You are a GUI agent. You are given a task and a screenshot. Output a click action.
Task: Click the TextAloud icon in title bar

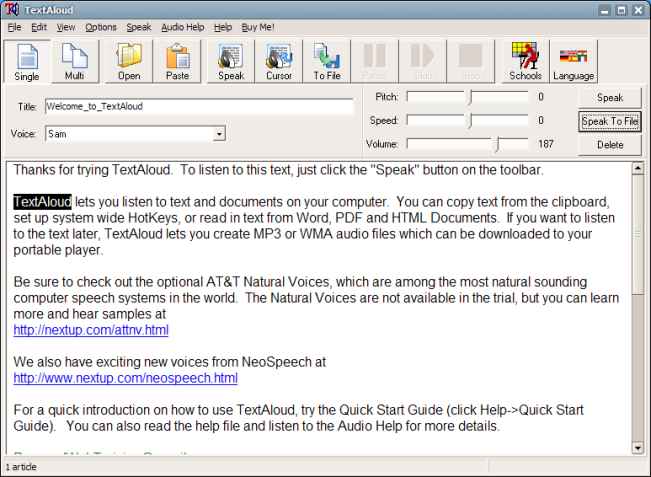click(x=11, y=9)
